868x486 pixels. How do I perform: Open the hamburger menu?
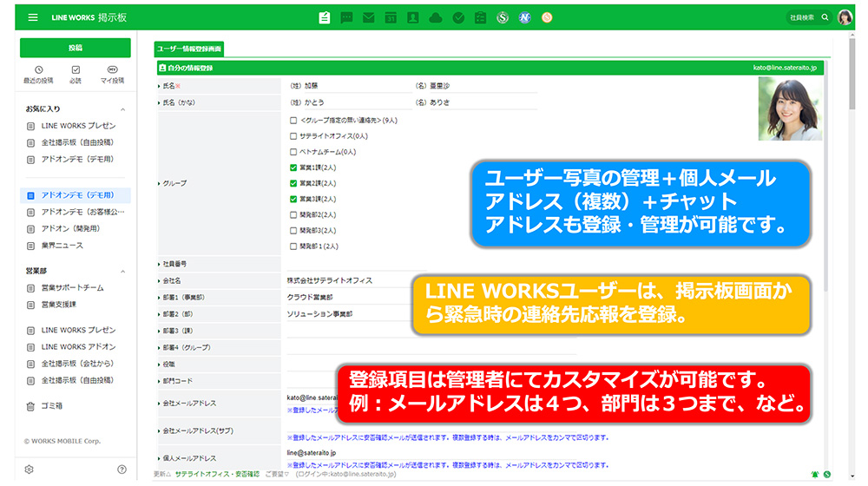pyautogui.click(x=33, y=17)
